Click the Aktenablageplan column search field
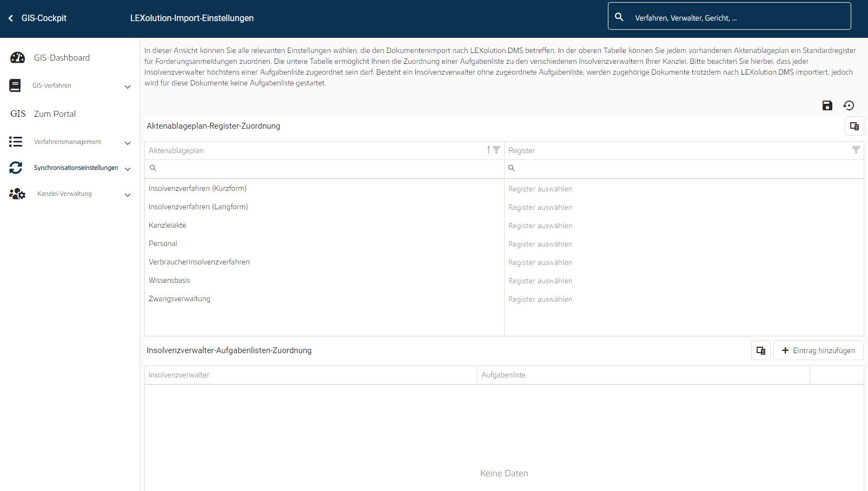Screen dimensions: 868x491 coord(324,168)
